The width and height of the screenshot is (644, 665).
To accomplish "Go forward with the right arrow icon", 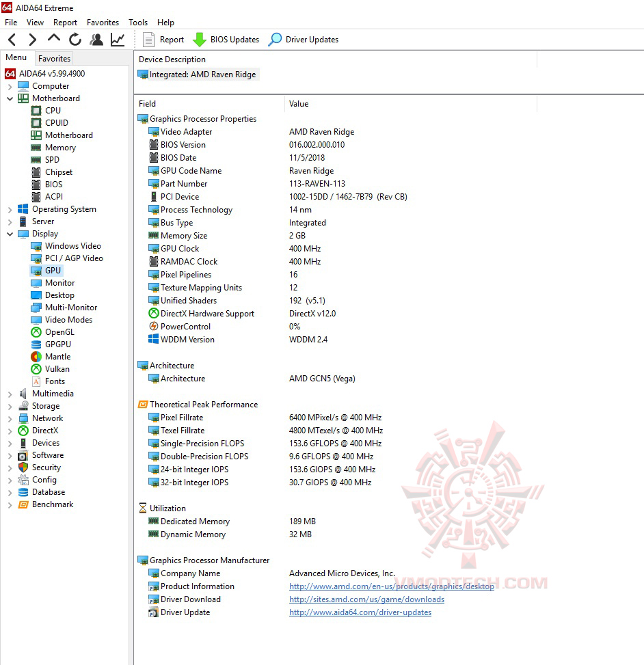I will pyautogui.click(x=32, y=40).
